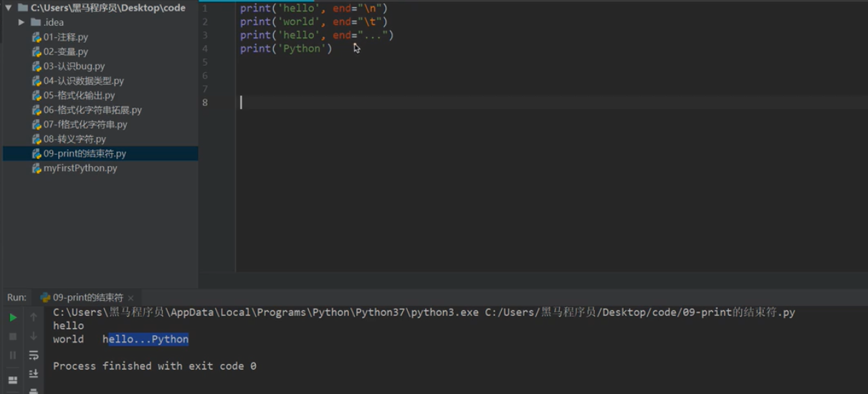This screenshot has height=394, width=868.
Task: Click the Up the Stack Trace arrow
Action: [x=33, y=317]
